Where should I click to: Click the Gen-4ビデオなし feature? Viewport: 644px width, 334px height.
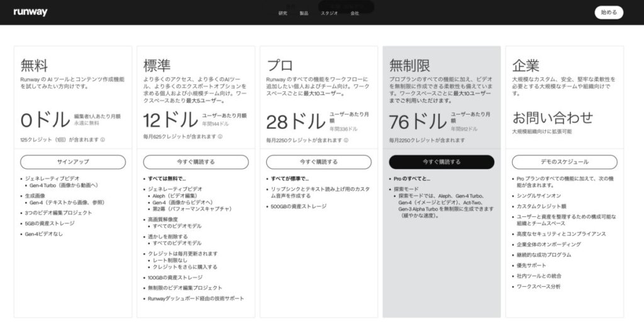[x=43, y=234]
